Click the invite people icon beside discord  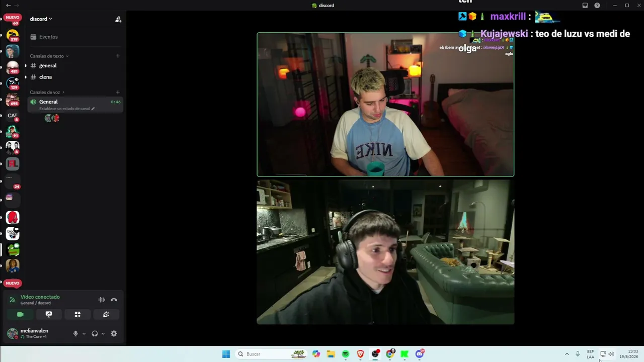pyautogui.click(x=118, y=19)
